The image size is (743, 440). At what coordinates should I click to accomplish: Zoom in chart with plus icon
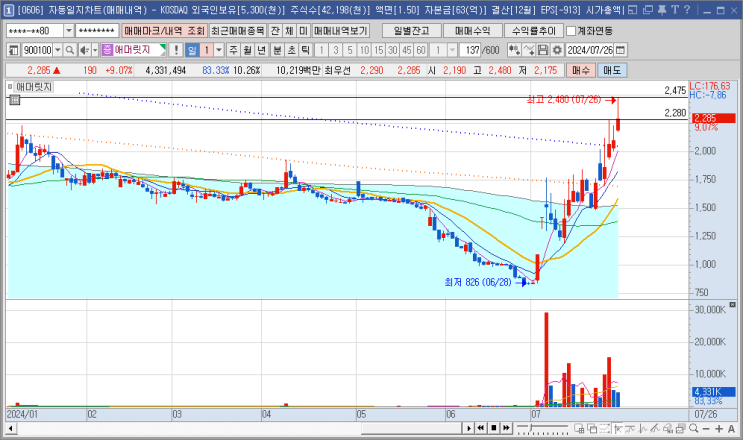(x=719, y=429)
